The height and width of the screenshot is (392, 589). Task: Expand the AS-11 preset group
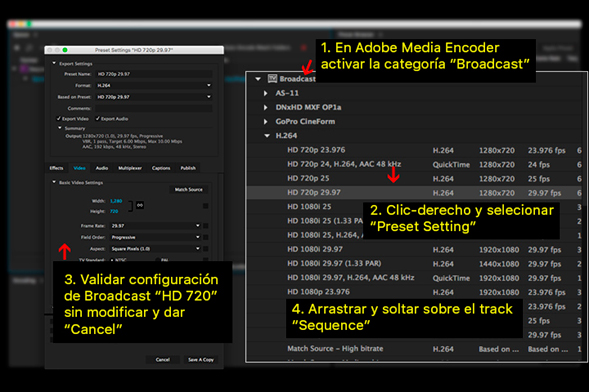point(266,93)
